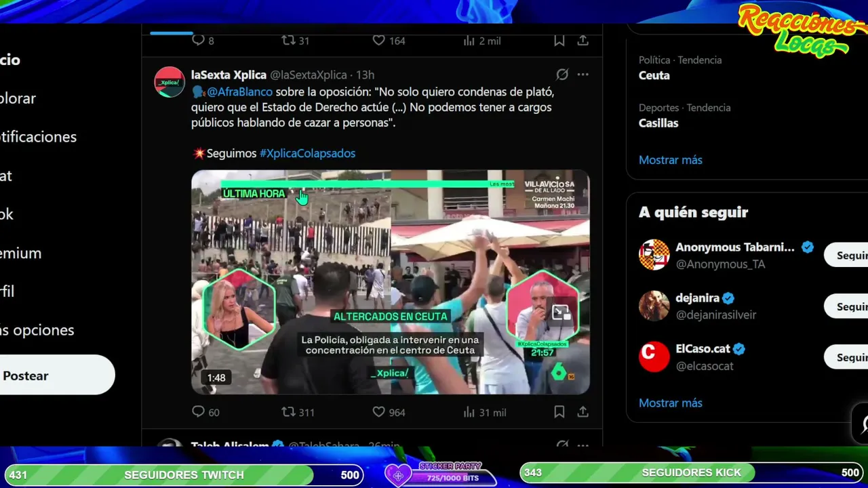Click the 1:48 video duration badge

point(216,378)
